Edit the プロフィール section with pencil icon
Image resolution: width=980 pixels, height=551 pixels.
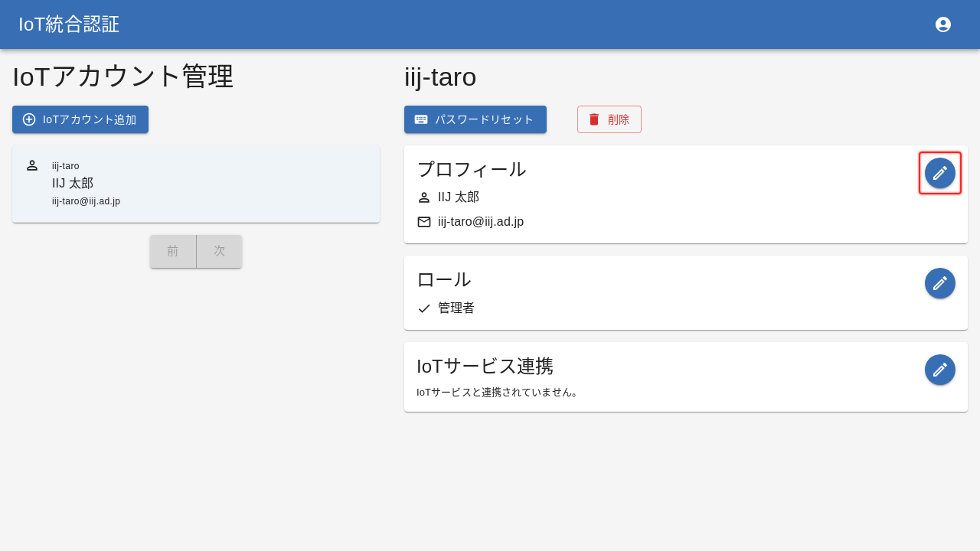[x=940, y=173]
